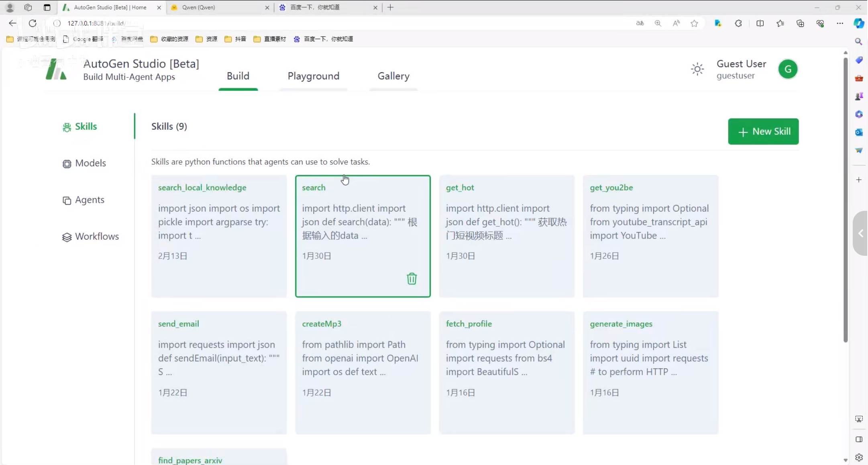Open the Qwen browser tab
Image resolution: width=868 pixels, height=465 pixels.
220,7
